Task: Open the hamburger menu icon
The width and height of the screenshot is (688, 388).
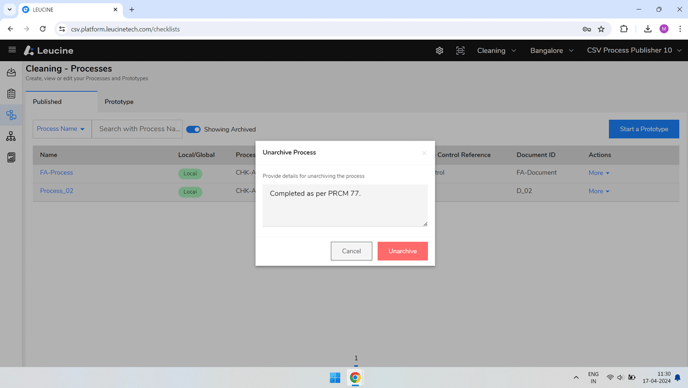Action: [12, 50]
